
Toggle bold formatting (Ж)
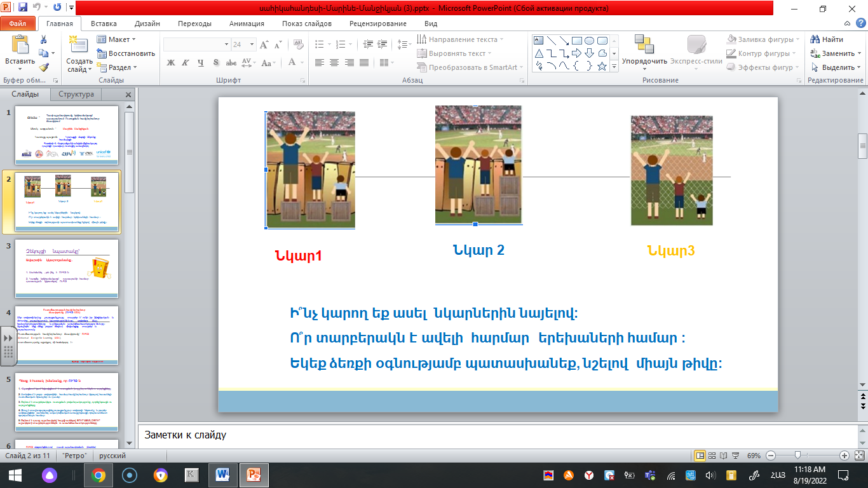170,62
